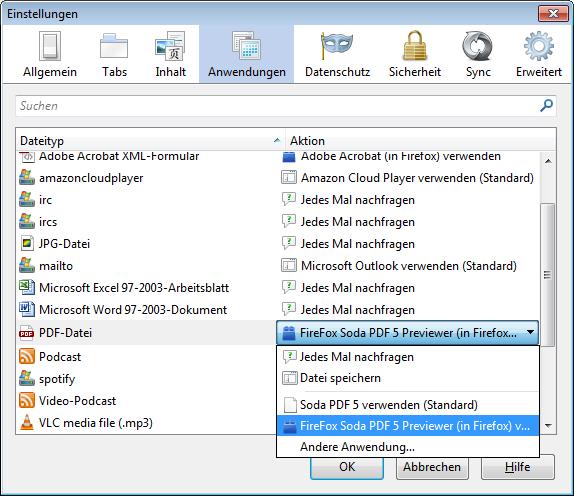
Task: Switch to the Sync tab
Action: [x=478, y=55]
